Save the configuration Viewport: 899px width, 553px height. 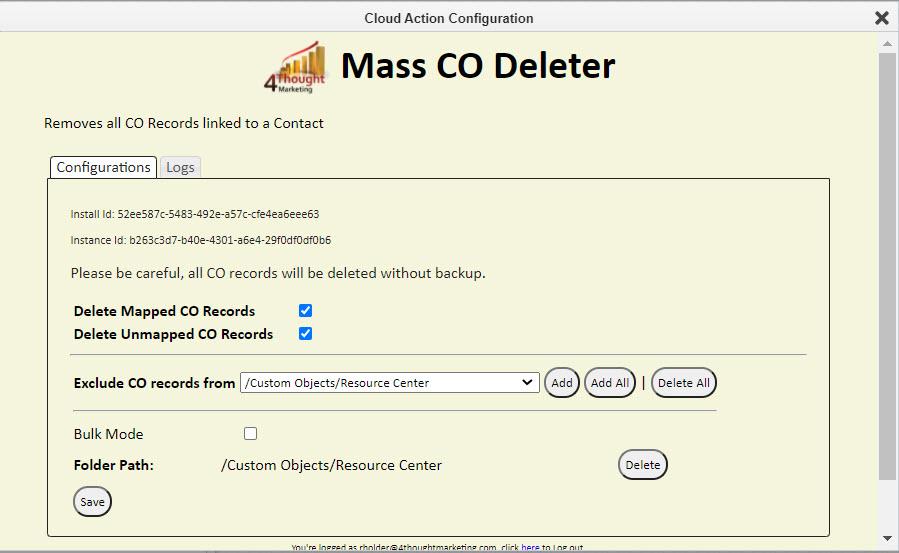pos(92,502)
